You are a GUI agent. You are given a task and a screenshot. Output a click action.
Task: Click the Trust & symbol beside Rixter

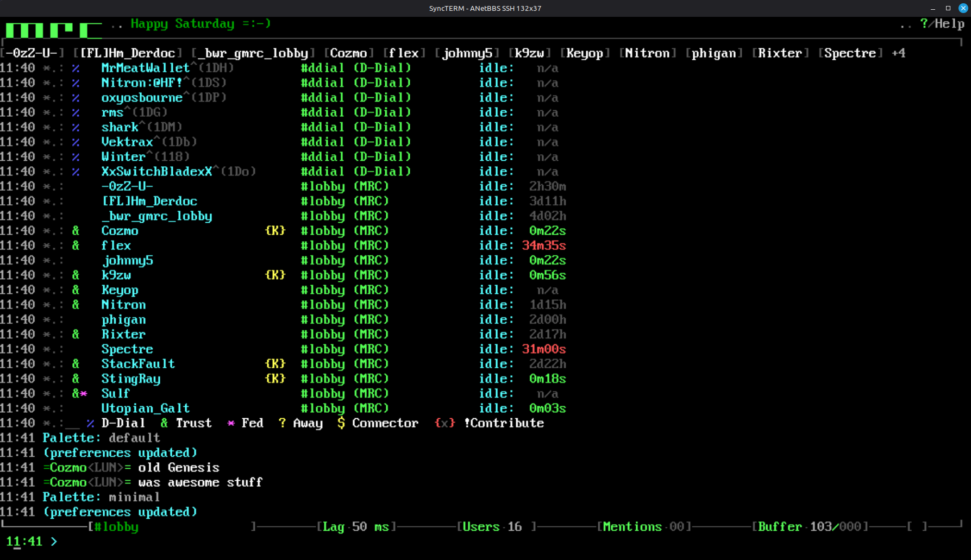coord(76,334)
